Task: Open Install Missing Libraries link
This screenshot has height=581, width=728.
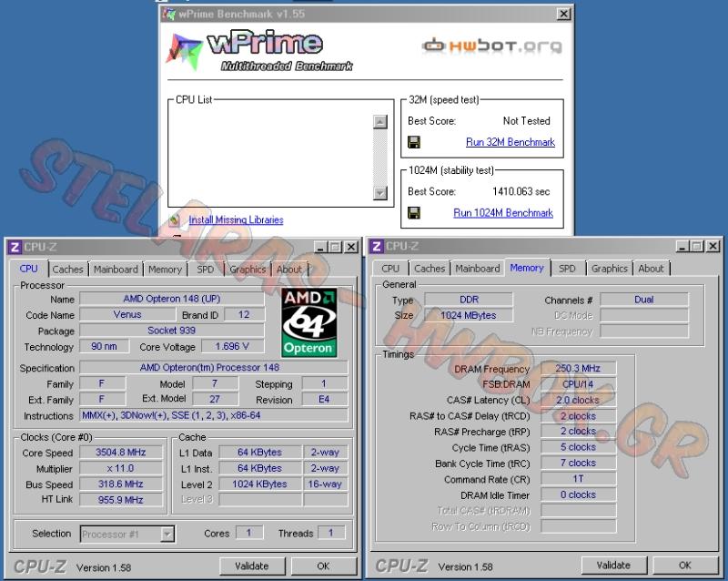Action: tap(236, 219)
